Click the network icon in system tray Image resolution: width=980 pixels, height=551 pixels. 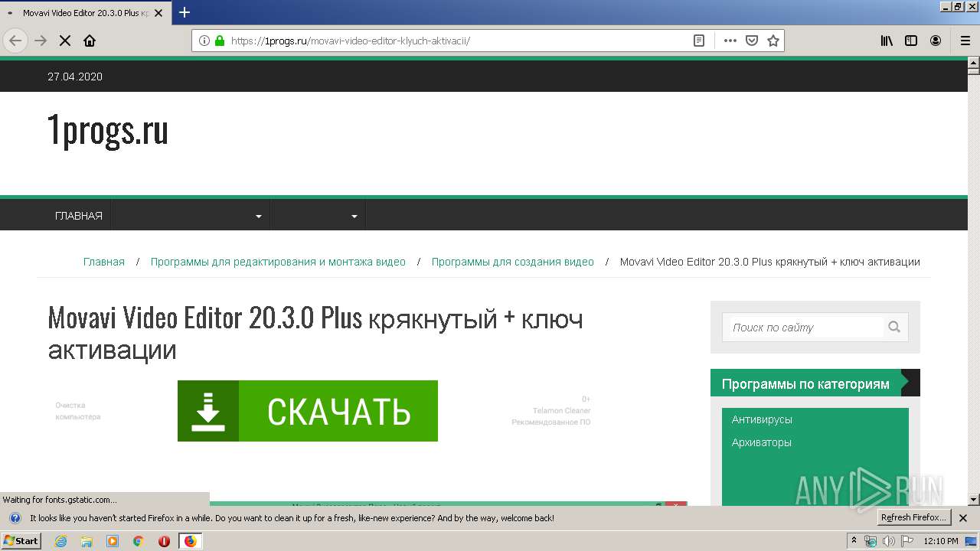[x=871, y=541]
